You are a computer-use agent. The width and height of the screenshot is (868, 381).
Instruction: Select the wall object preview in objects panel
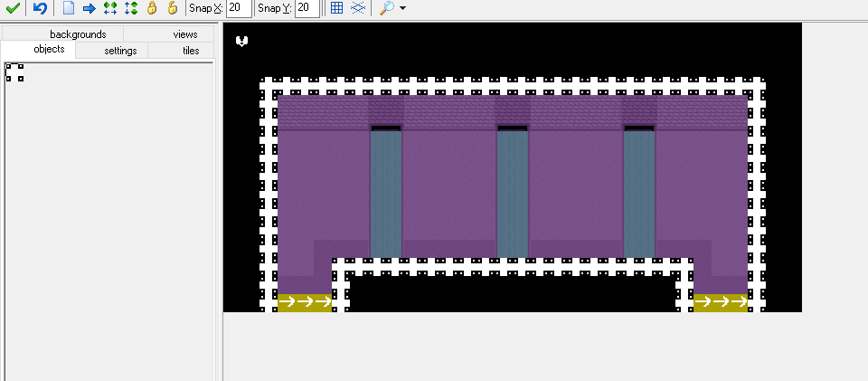click(14, 72)
